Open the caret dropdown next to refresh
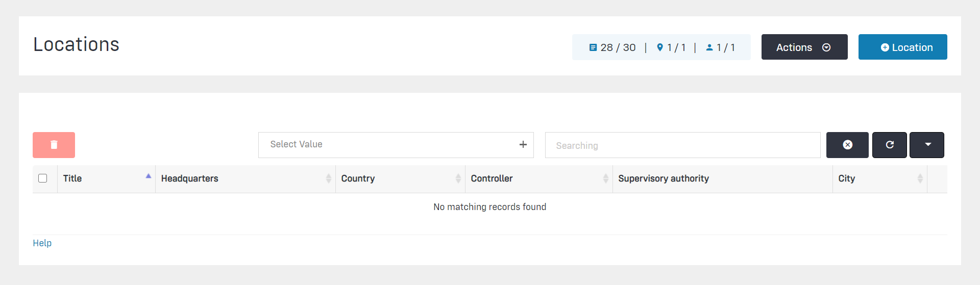This screenshot has width=980, height=285. click(x=927, y=145)
